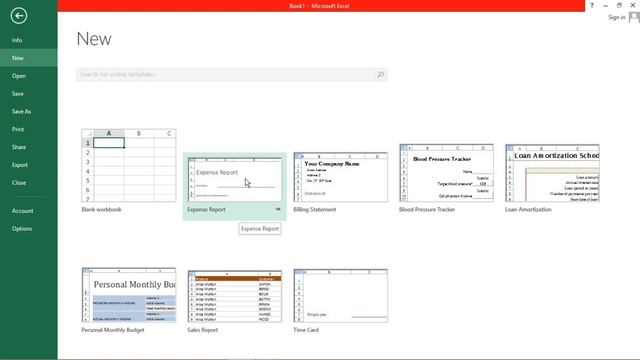Select the Blood Pressure Tracker template thumbnail

pos(447,173)
